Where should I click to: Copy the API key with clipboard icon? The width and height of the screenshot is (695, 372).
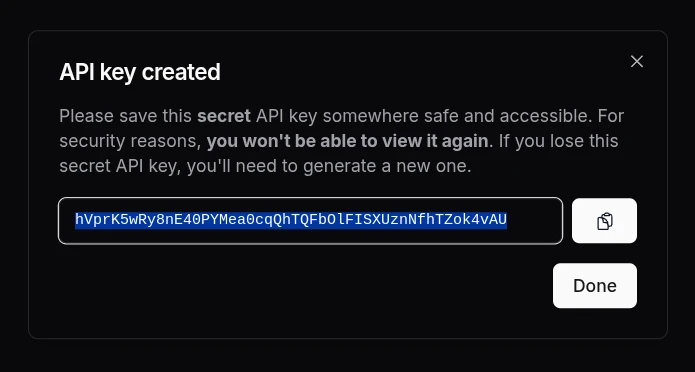pyautogui.click(x=604, y=221)
